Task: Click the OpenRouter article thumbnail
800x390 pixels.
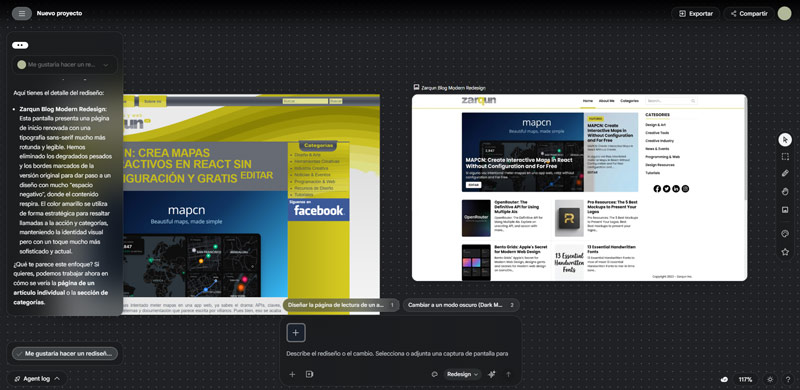Action: pos(476,218)
